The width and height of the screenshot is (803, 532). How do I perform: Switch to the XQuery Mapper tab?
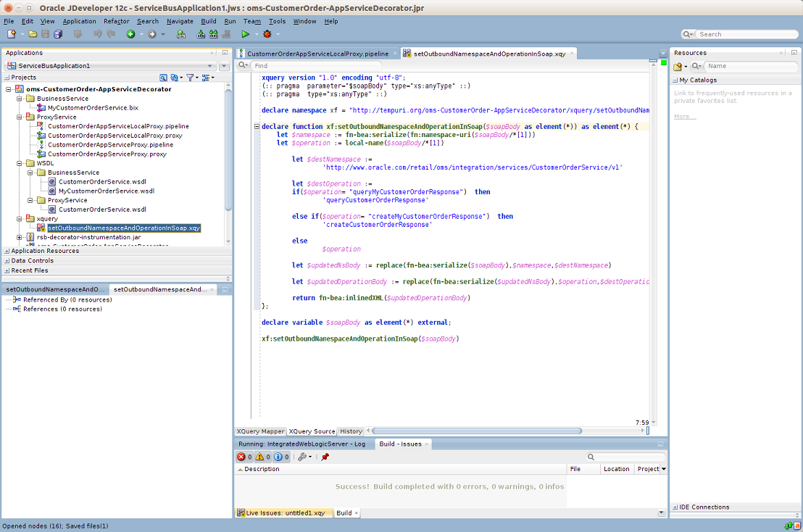[x=260, y=431]
